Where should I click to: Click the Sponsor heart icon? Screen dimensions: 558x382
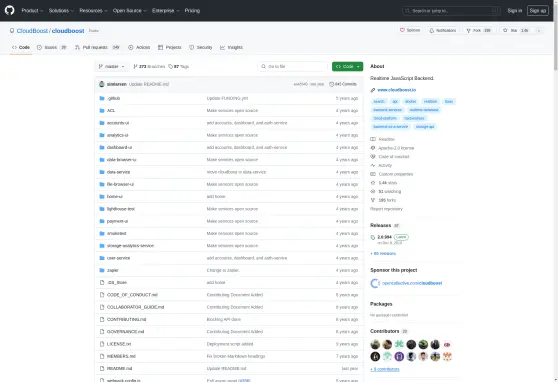pyautogui.click(x=402, y=30)
